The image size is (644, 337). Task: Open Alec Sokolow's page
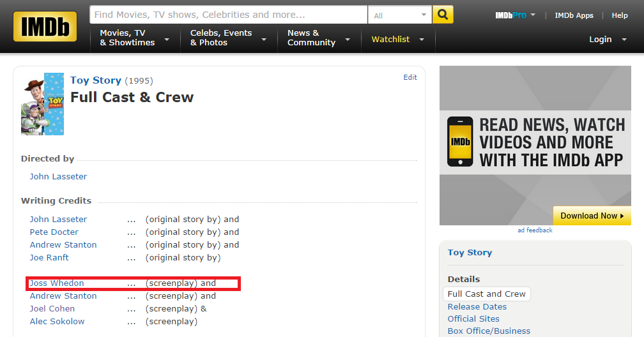[x=57, y=322]
